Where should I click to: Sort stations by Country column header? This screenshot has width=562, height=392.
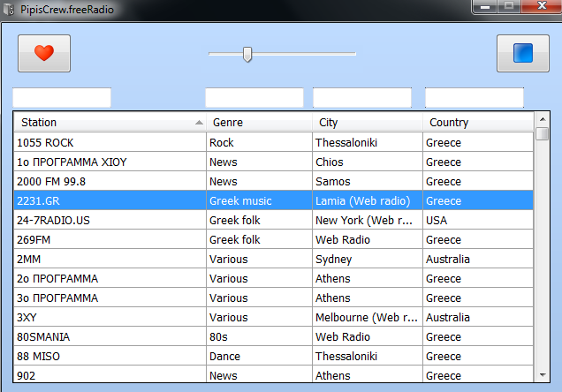[477, 123]
